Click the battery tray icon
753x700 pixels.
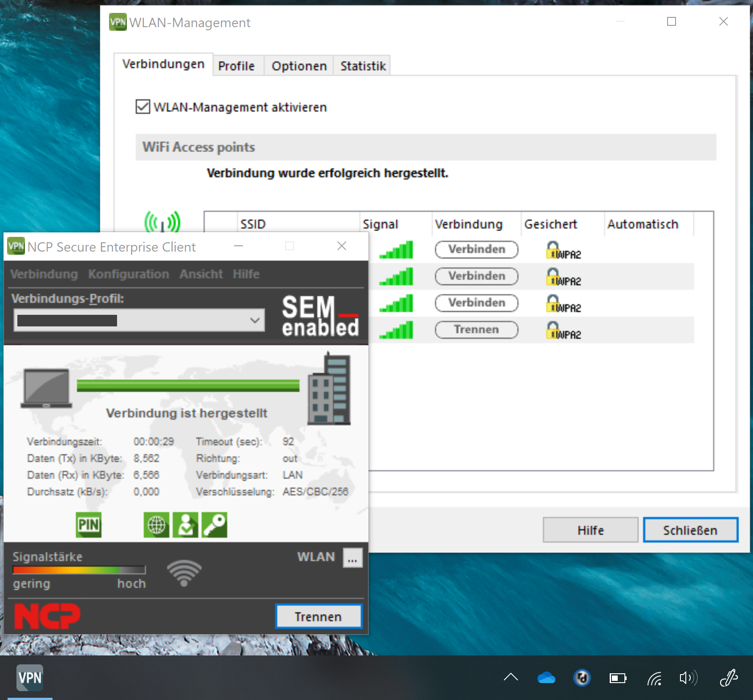point(618,678)
